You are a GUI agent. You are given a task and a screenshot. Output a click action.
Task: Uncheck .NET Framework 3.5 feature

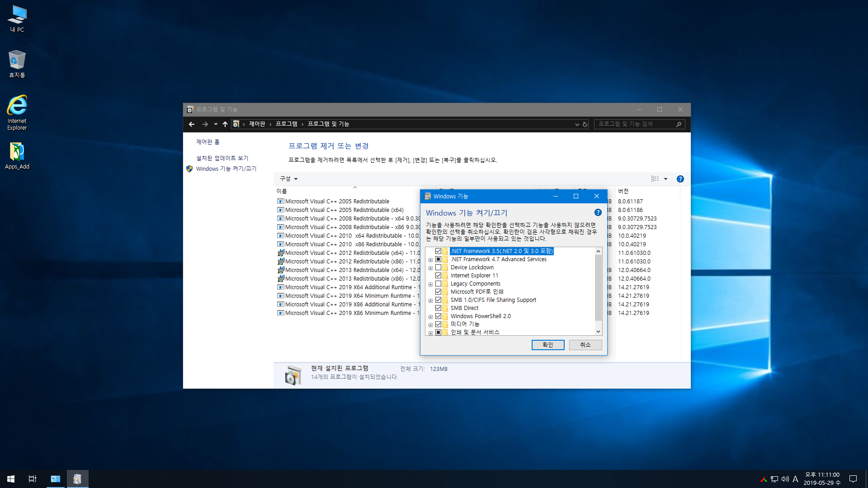point(438,251)
